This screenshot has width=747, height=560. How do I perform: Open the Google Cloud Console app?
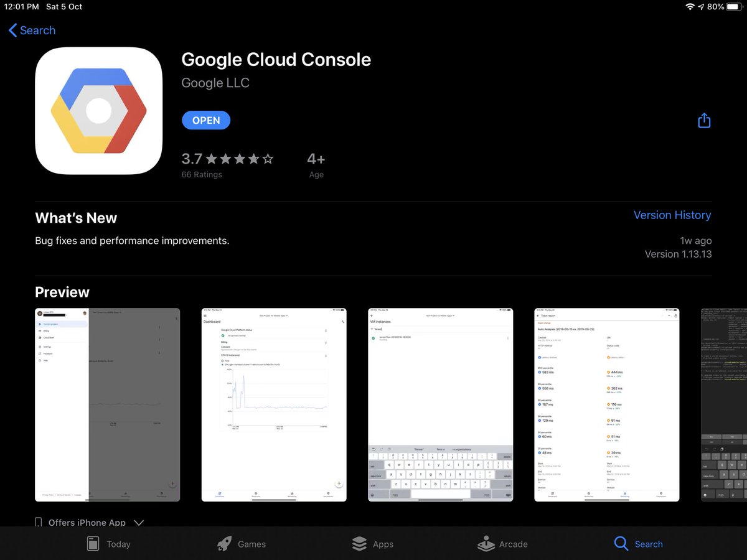206,121
